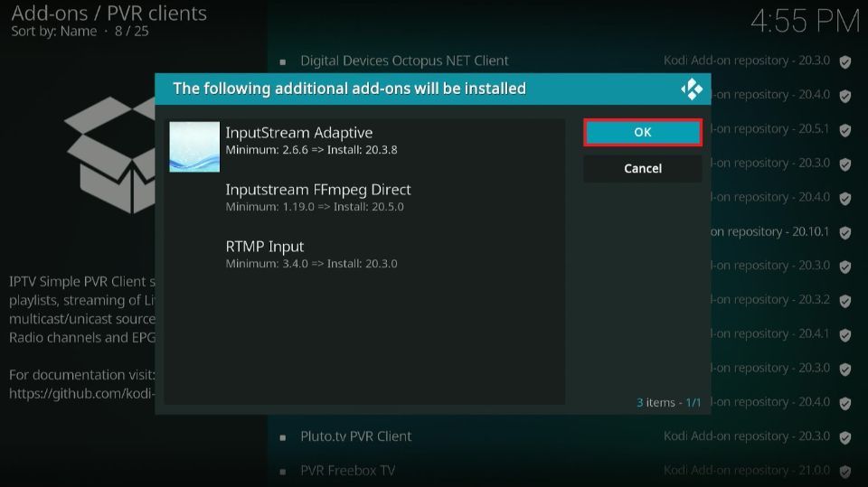This screenshot has height=487, width=868.
Task: Click the Kodi logo in dialog header
Action: [692, 89]
